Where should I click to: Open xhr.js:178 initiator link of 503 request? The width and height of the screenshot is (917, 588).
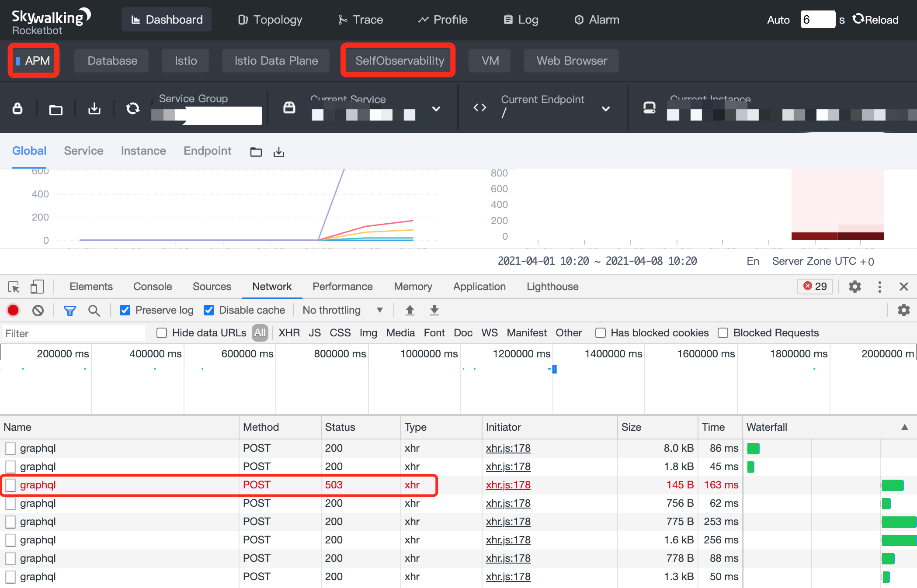click(508, 485)
